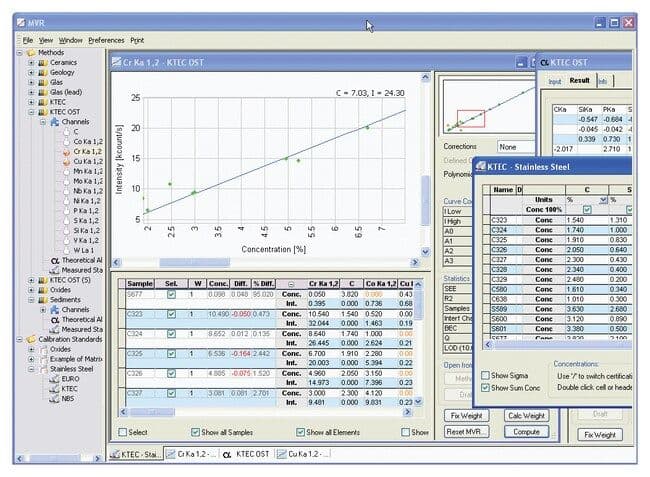Switch to the Cu Ka 1,2 bottom tab
Viewport: 650px width, 477px height.
tap(303, 454)
